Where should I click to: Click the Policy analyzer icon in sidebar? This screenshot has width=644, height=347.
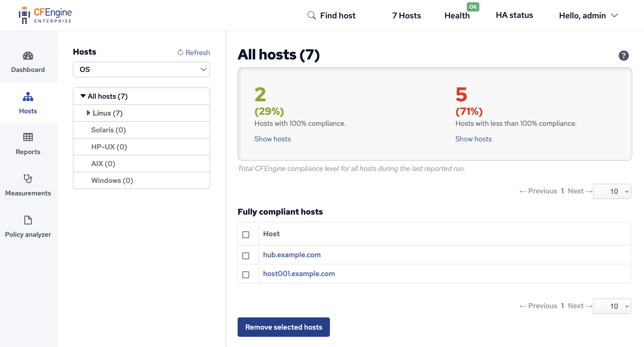coord(28,220)
